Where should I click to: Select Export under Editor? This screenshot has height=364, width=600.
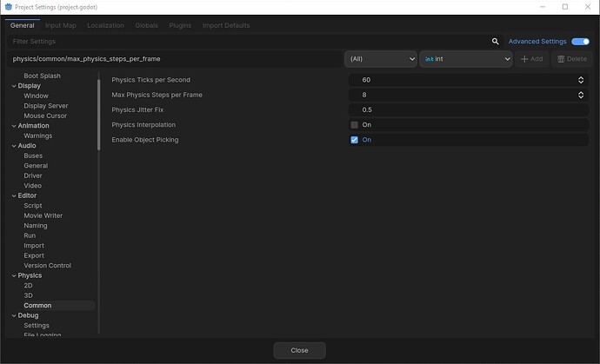(34, 255)
